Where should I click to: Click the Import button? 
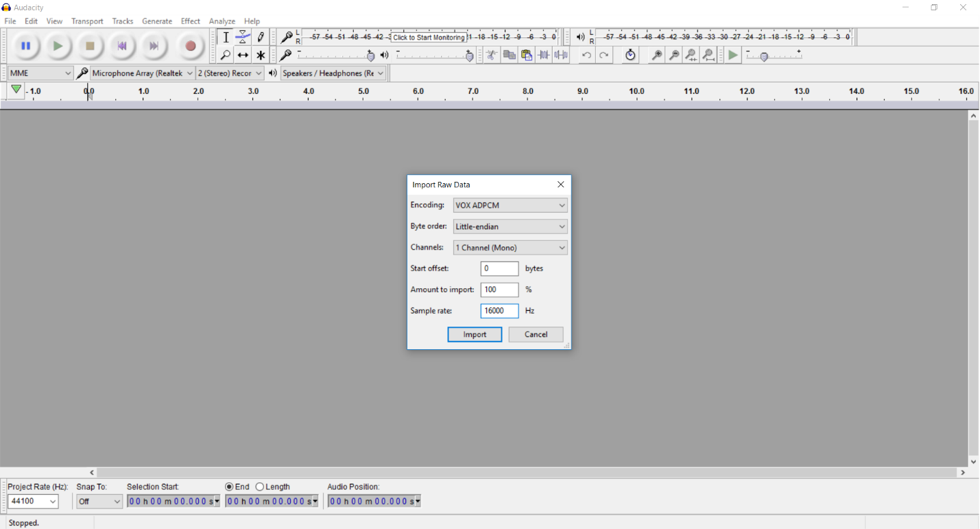coord(475,335)
